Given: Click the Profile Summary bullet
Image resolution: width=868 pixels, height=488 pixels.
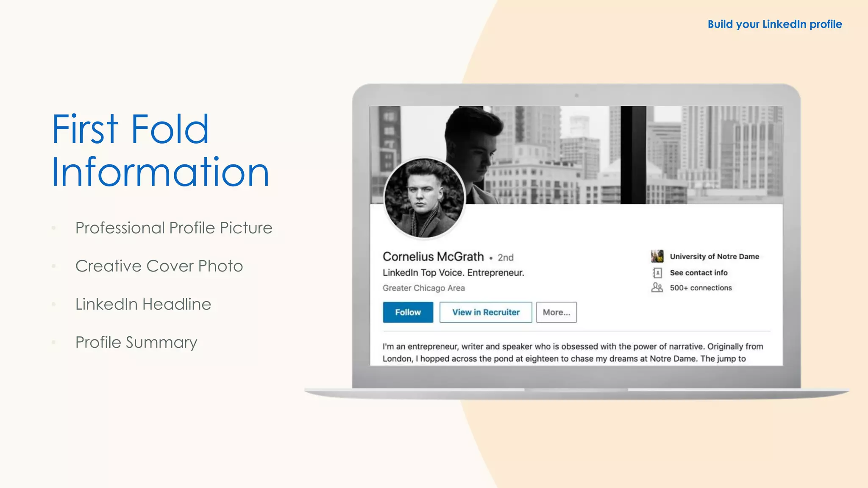Looking at the screenshot, I should [x=136, y=342].
